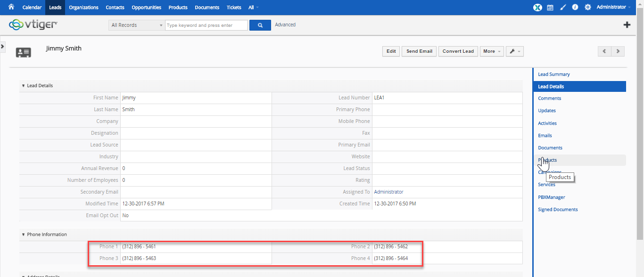The image size is (644, 277).
Task: Click the Assigned To Administrator value
Action: [388, 192]
